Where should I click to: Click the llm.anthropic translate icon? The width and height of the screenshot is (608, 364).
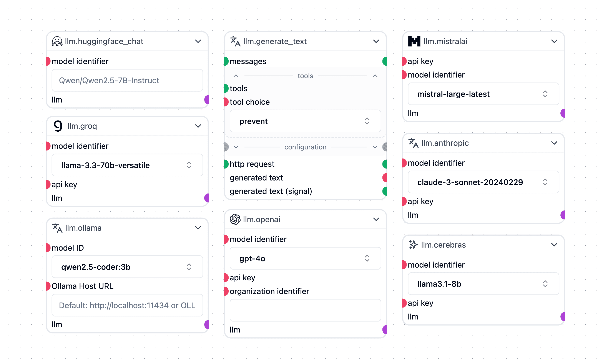click(413, 143)
